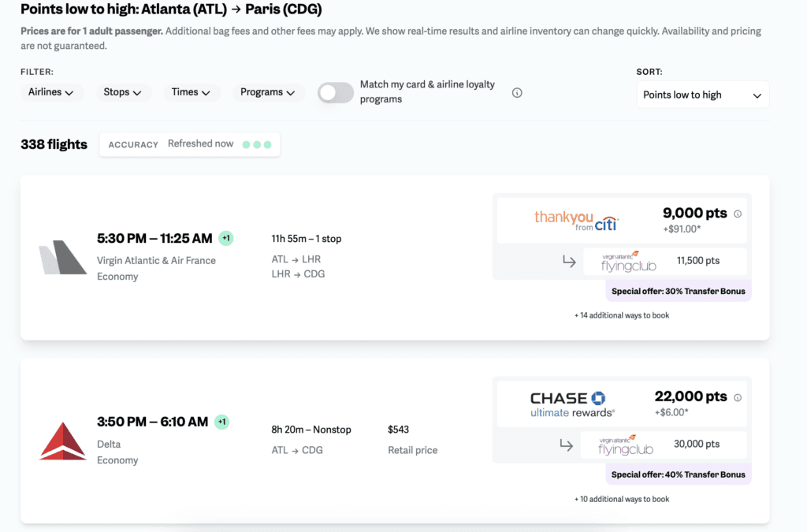Open the Points low to high sort menu
807x532 pixels.
point(702,95)
